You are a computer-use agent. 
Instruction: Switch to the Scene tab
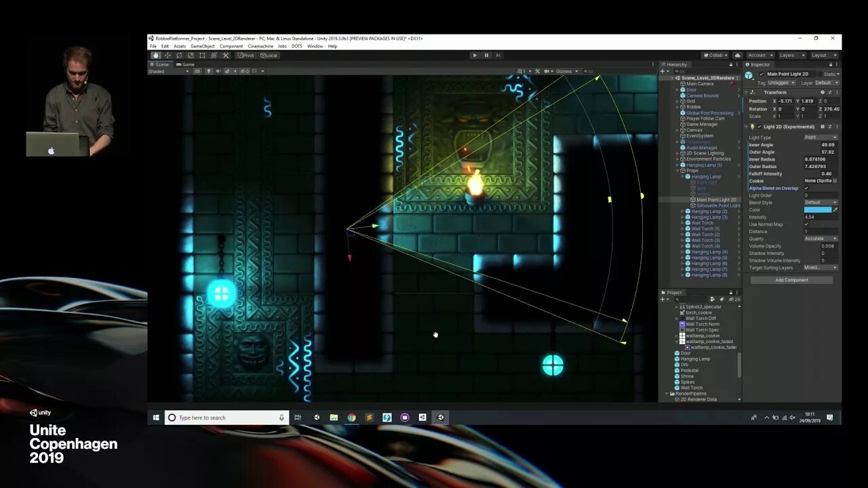click(x=160, y=64)
